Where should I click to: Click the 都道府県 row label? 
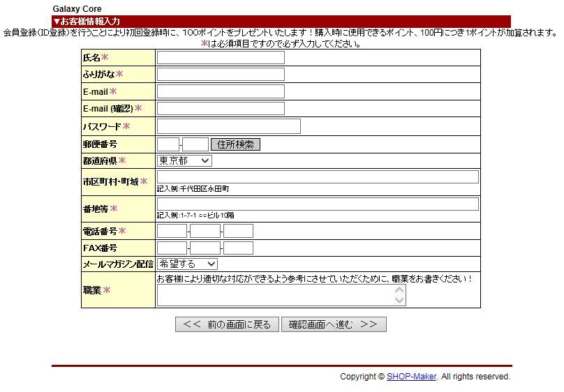tap(100, 161)
